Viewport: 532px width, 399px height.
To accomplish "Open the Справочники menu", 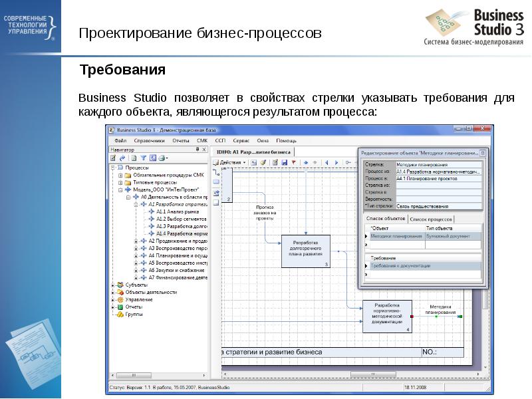I will coord(149,140).
